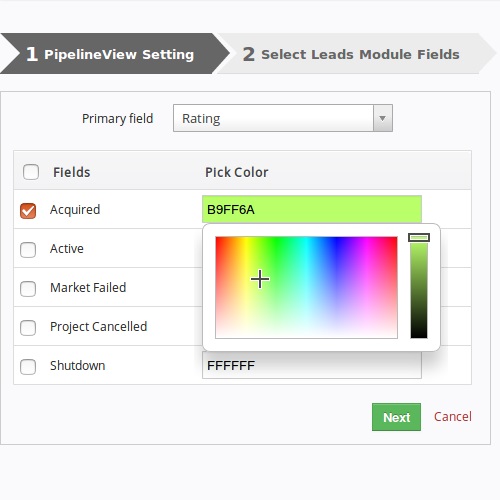Enable the Active checkbox

pos(28,250)
